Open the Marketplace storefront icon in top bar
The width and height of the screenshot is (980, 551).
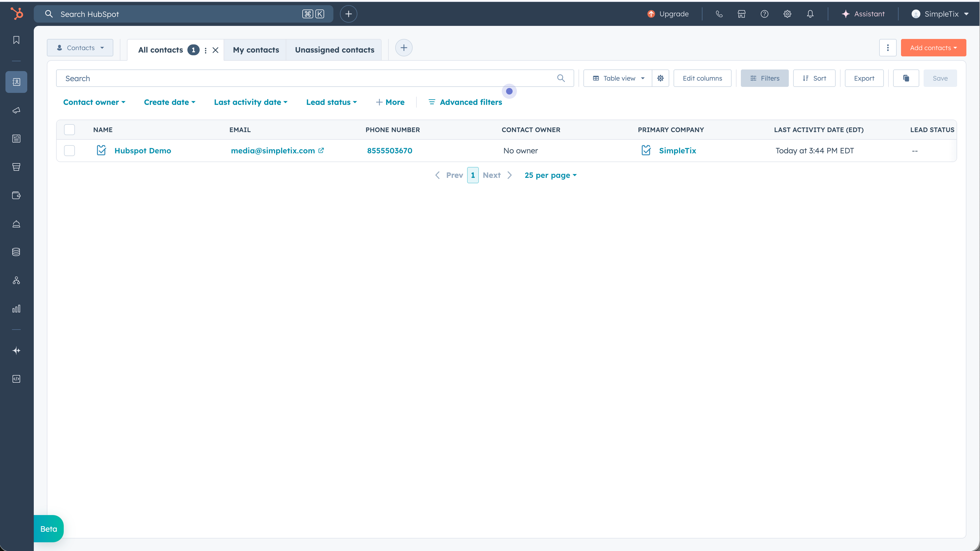pyautogui.click(x=741, y=14)
